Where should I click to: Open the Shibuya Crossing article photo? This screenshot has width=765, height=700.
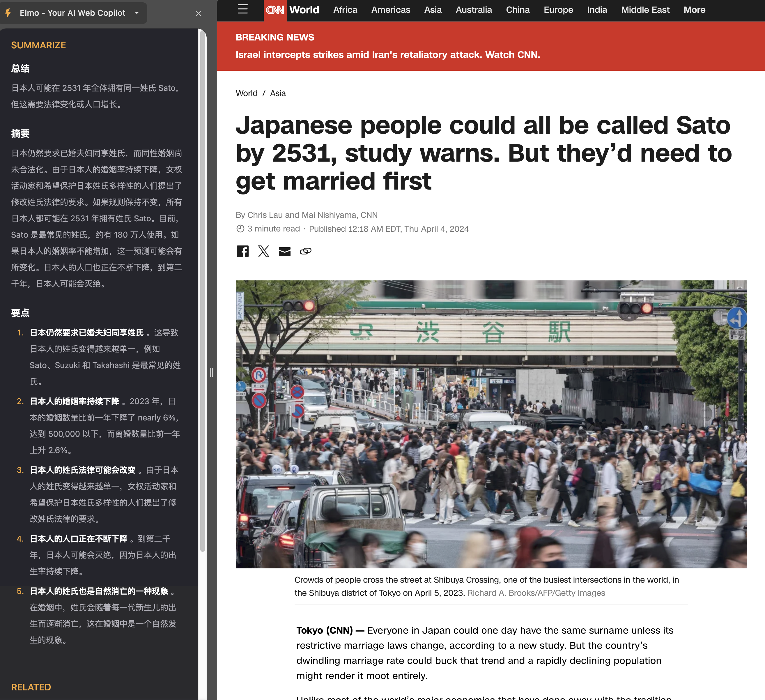click(491, 424)
